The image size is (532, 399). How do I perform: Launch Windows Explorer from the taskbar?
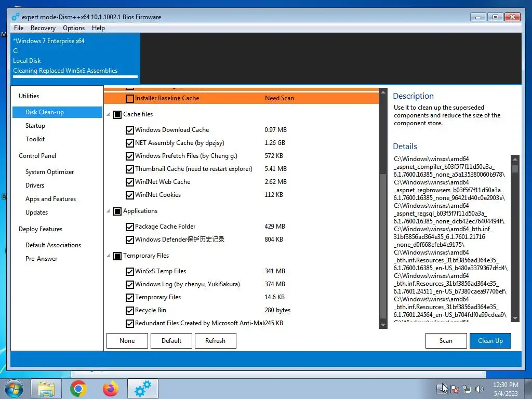(x=46, y=389)
